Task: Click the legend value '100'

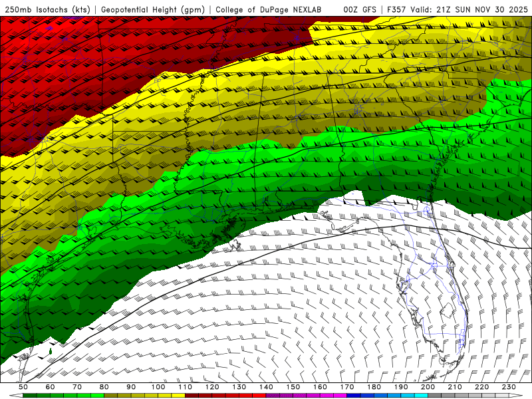Action: click(x=158, y=387)
